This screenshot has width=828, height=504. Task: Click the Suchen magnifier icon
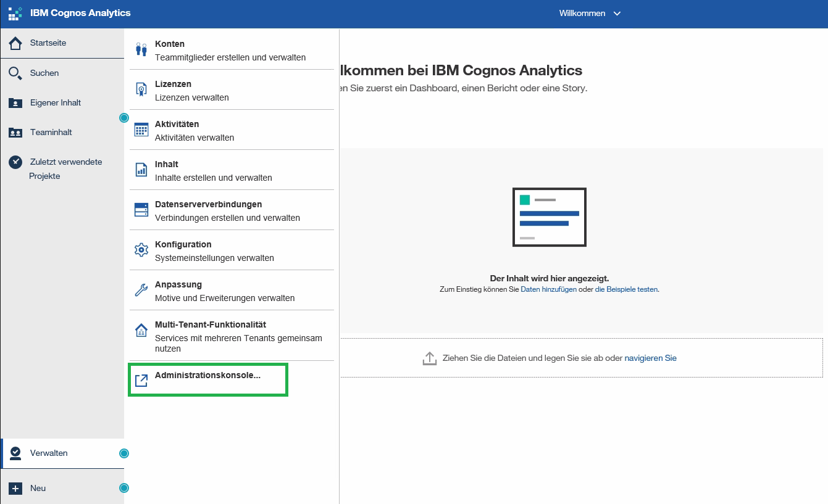click(x=15, y=73)
